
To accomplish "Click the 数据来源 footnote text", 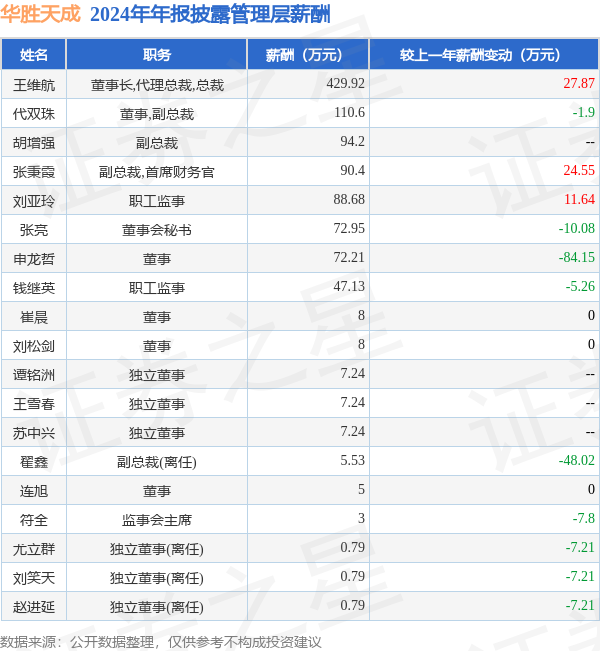I will [x=161, y=642].
